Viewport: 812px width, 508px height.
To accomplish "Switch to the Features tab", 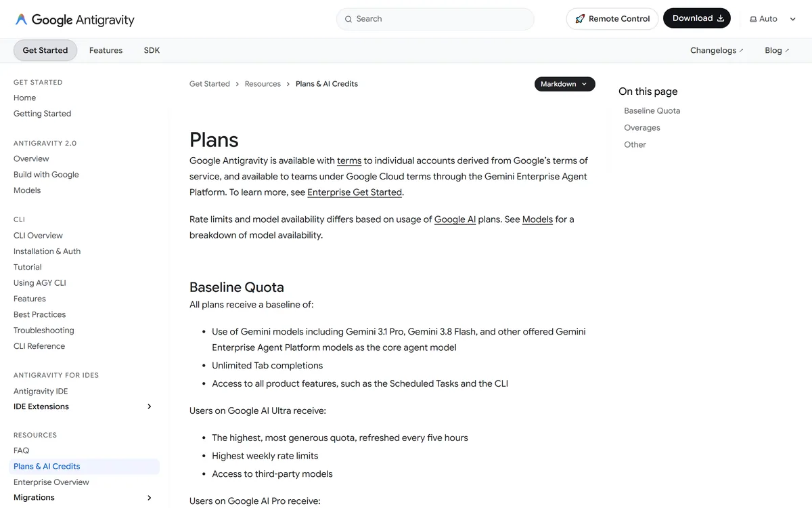I will tap(106, 50).
